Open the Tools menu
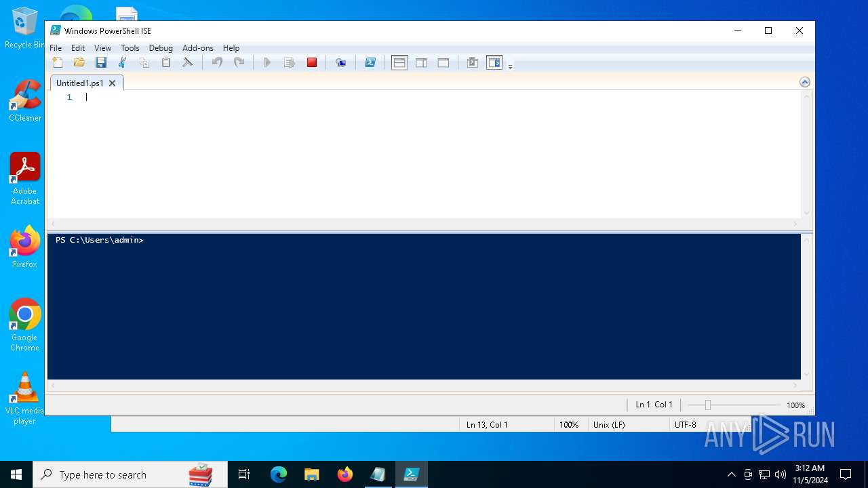This screenshot has height=488, width=868. pos(130,48)
